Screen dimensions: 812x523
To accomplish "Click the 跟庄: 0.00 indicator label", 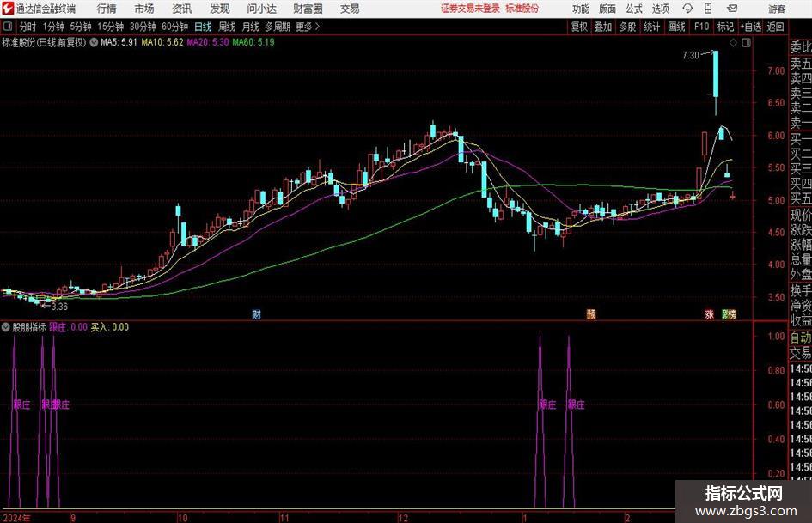I will pos(69,327).
